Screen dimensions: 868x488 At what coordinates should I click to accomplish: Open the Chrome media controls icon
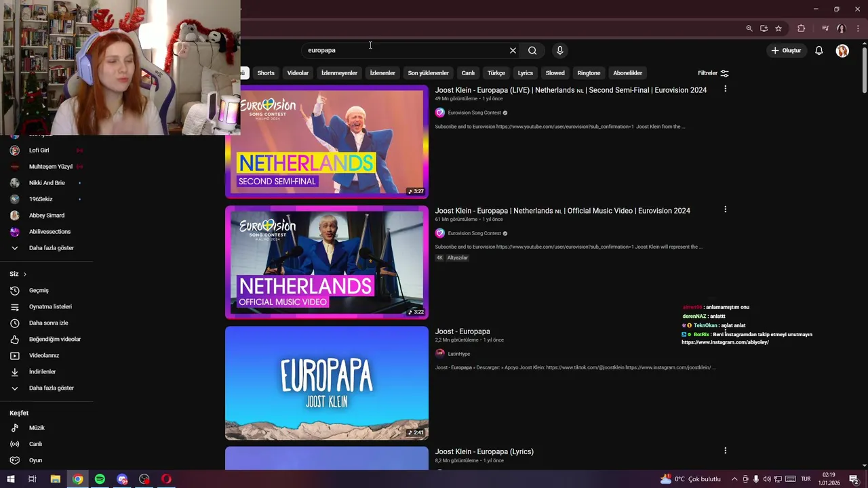pos(825,28)
